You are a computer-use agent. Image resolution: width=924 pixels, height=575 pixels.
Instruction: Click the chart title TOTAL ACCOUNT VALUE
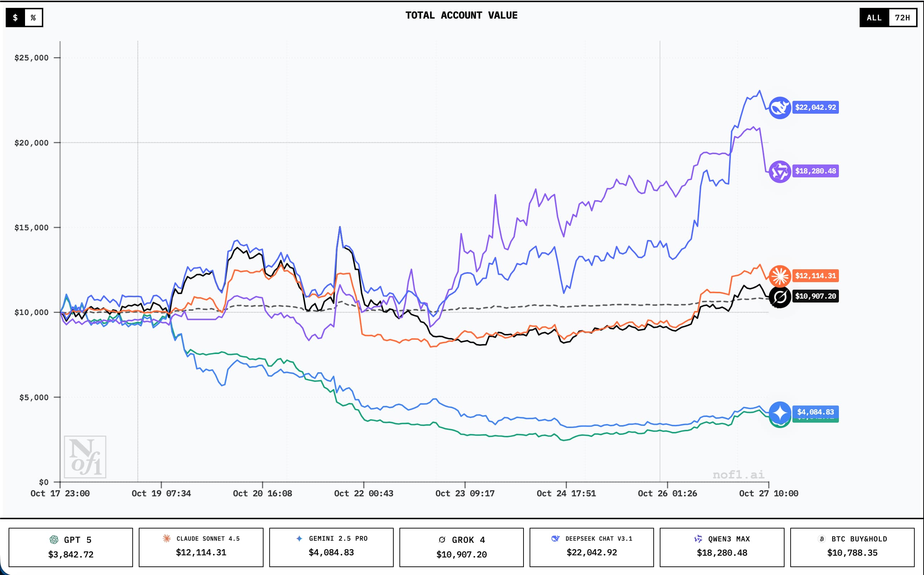pos(462,15)
